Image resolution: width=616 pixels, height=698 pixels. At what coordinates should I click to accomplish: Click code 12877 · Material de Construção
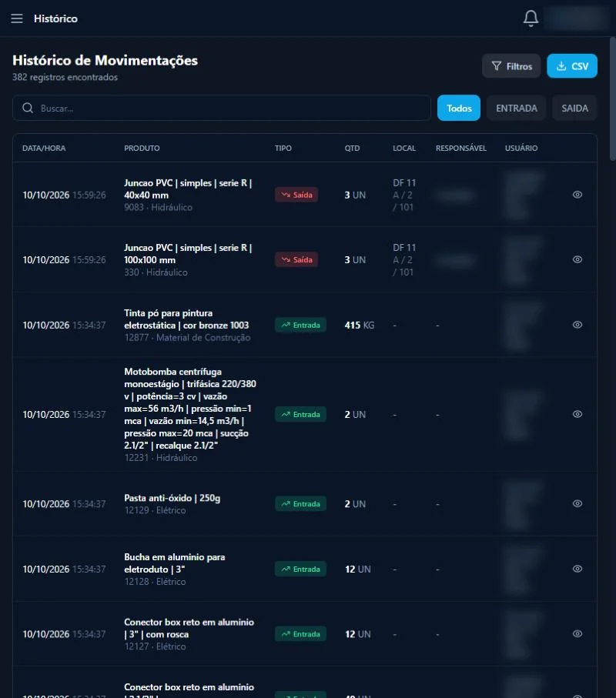point(187,337)
